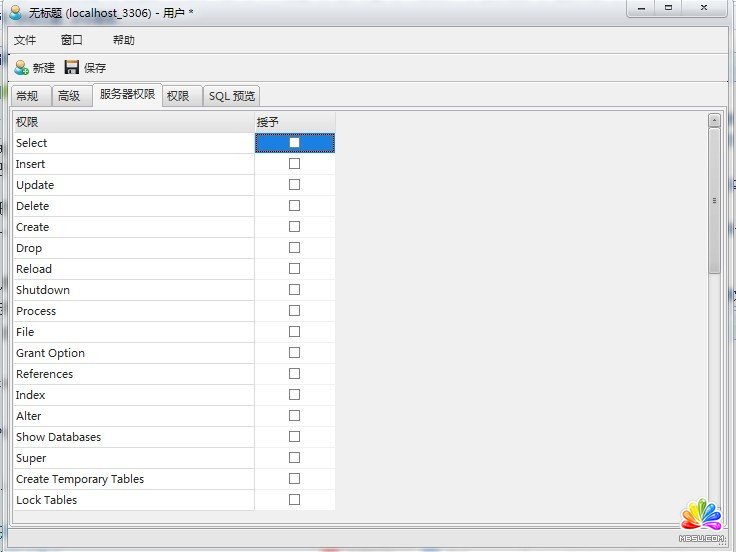Click the 权限 column header

133,122
